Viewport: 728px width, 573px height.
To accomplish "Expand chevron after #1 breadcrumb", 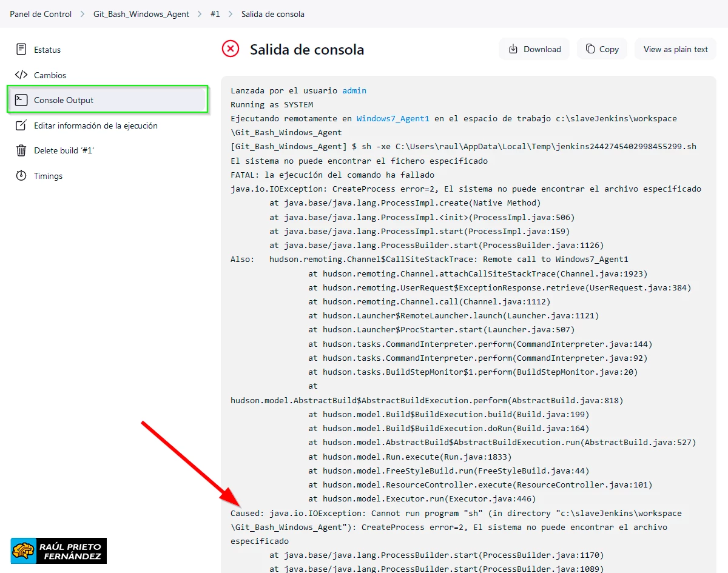I will click(231, 14).
